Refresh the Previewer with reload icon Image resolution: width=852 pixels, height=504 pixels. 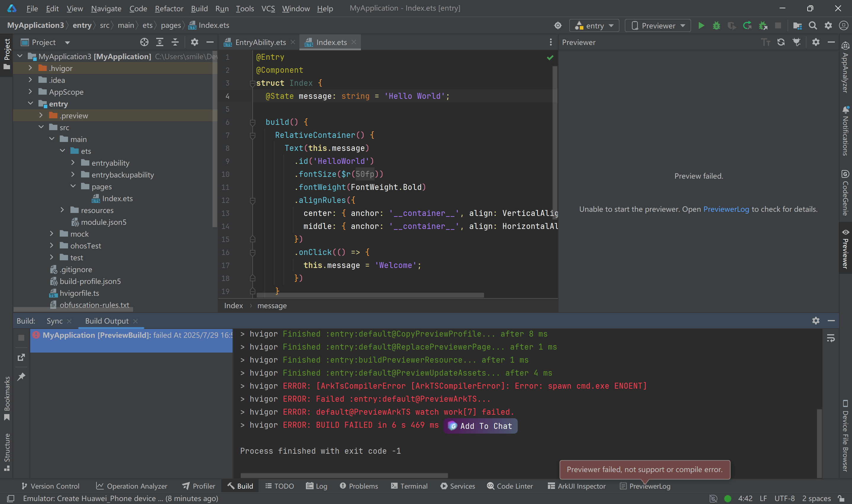(x=781, y=42)
